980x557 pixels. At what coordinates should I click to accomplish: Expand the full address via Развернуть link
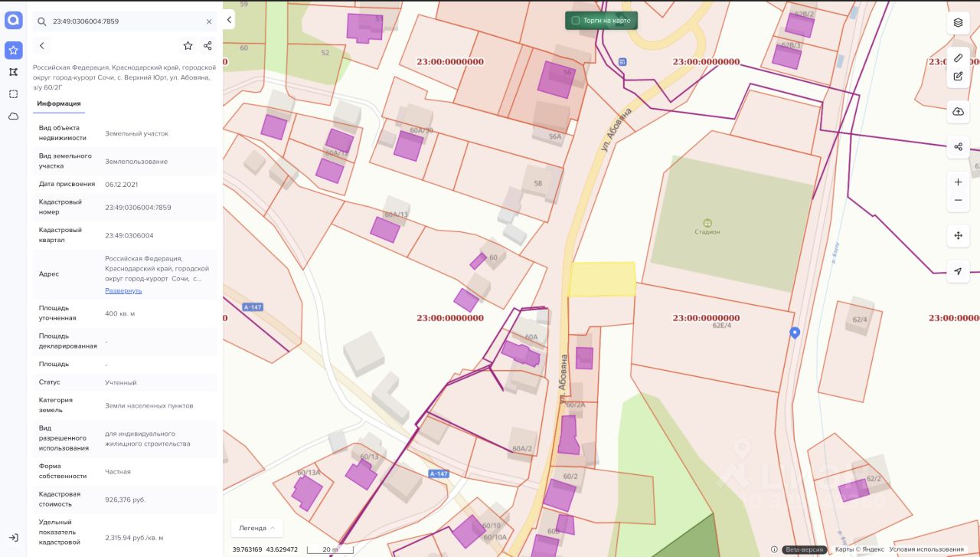(x=123, y=290)
